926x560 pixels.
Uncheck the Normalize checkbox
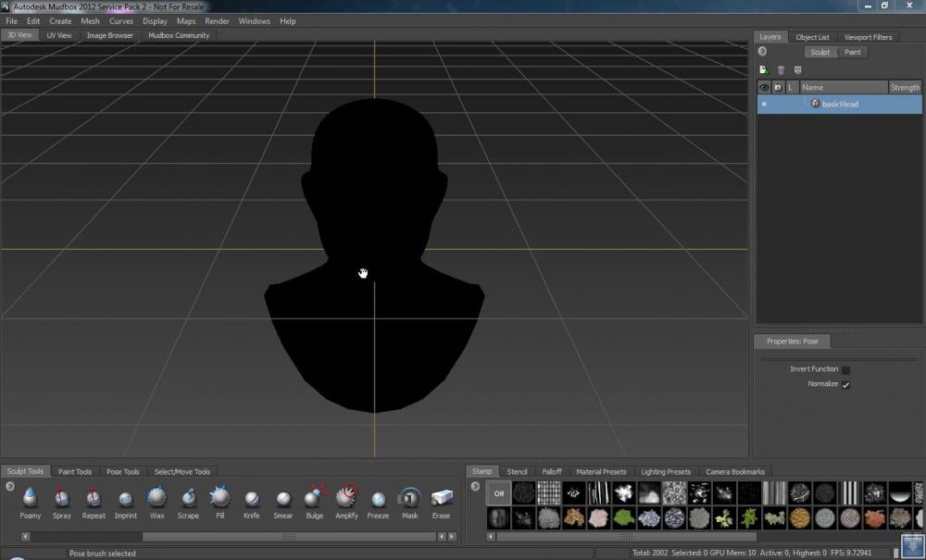click(x=845, y=384)
